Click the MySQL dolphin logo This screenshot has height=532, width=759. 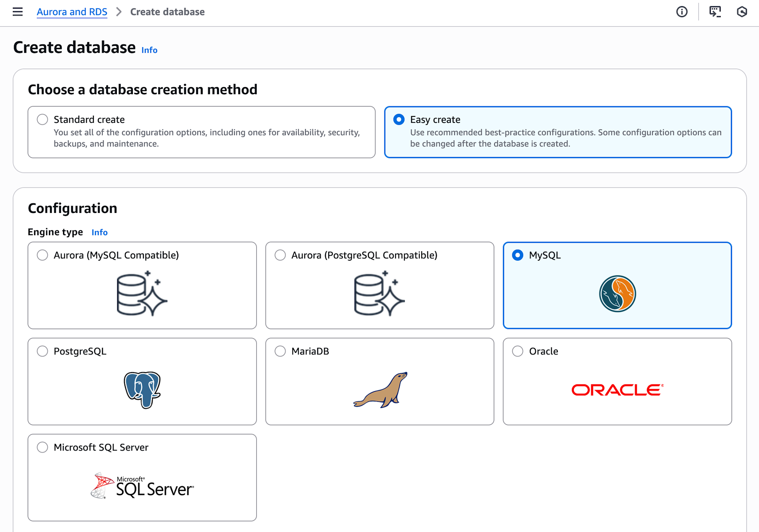(x=617, y=294)
